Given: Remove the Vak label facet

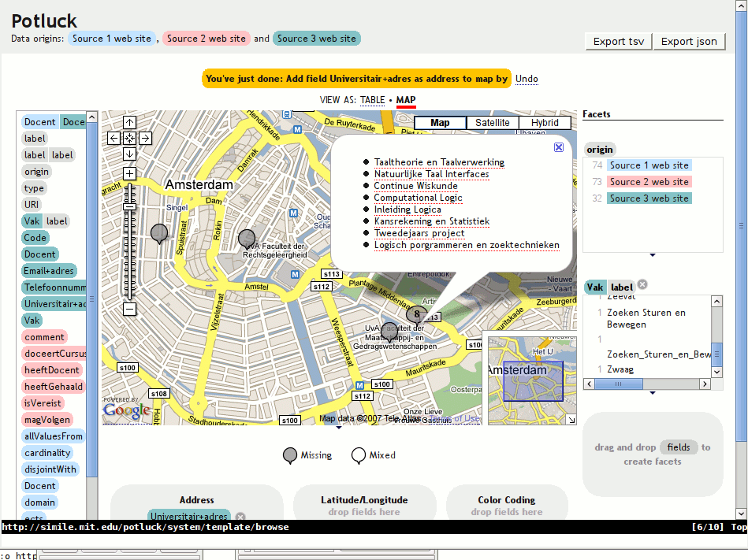Looking at the screenshot, I should (642, 285).
